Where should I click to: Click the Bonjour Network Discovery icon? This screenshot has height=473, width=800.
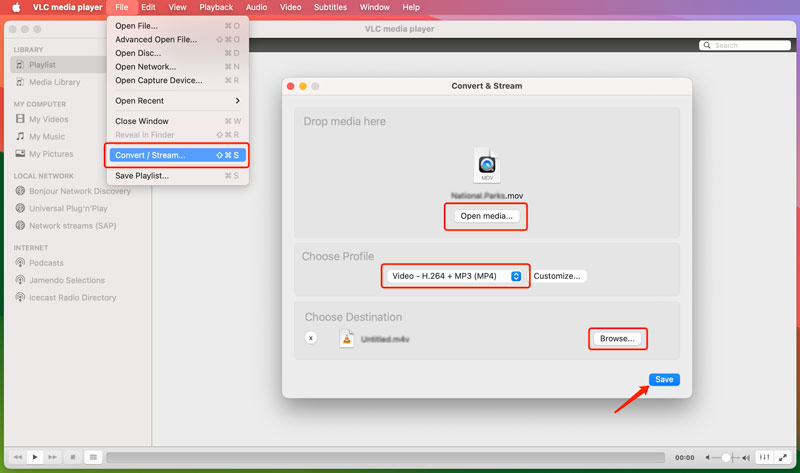20,191
